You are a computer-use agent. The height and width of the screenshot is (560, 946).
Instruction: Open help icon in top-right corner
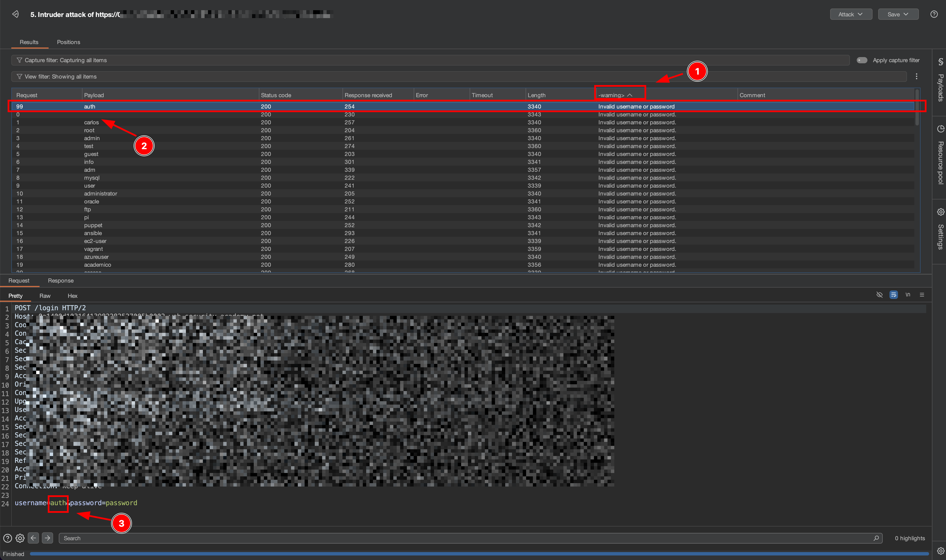click(934, 14)
